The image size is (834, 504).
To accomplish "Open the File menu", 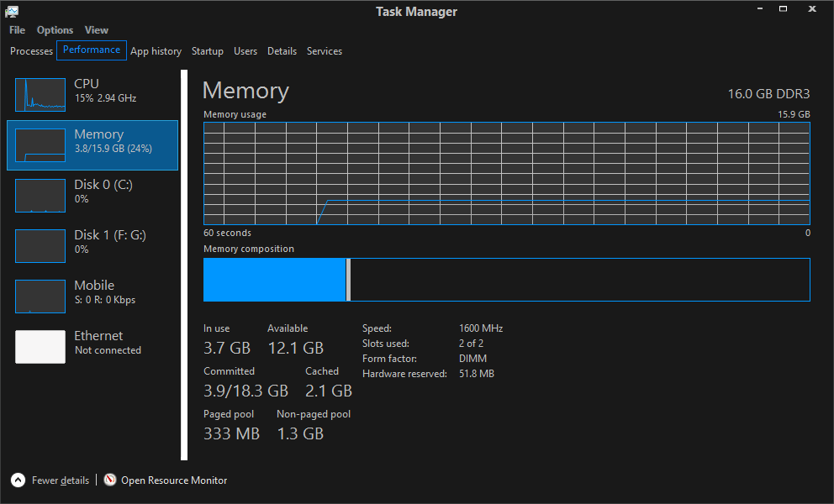I will [18, 30].
